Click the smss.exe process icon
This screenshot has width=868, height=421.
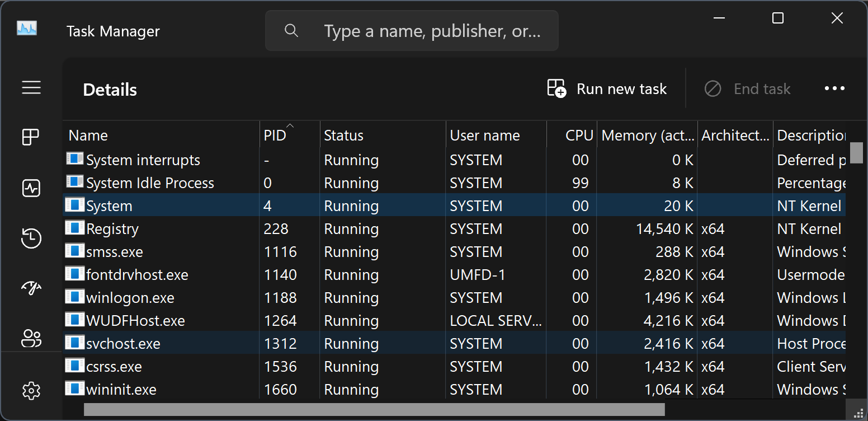tap(74, 251)
